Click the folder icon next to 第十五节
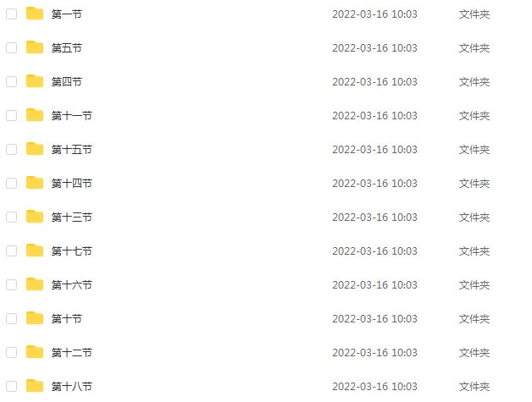 [35, 149]
